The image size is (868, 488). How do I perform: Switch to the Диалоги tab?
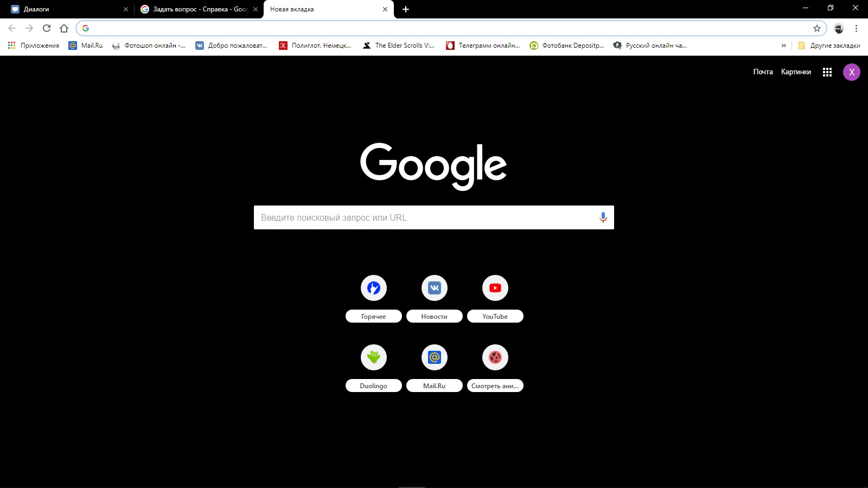[68, 9]
